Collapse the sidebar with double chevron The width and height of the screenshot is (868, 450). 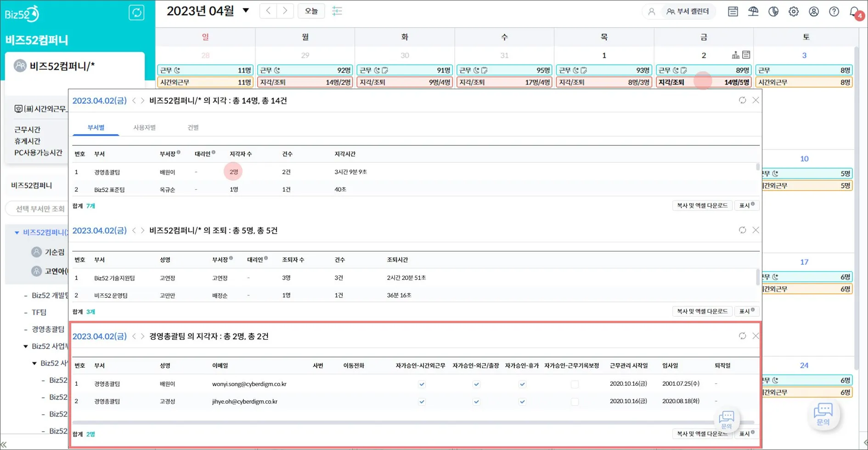[4, 444]
